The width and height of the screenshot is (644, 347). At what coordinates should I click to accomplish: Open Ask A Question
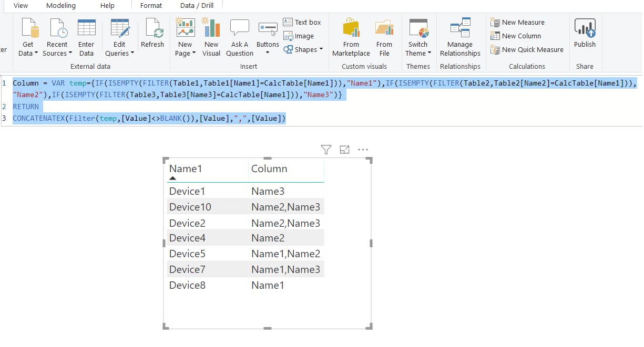point(240,37)
